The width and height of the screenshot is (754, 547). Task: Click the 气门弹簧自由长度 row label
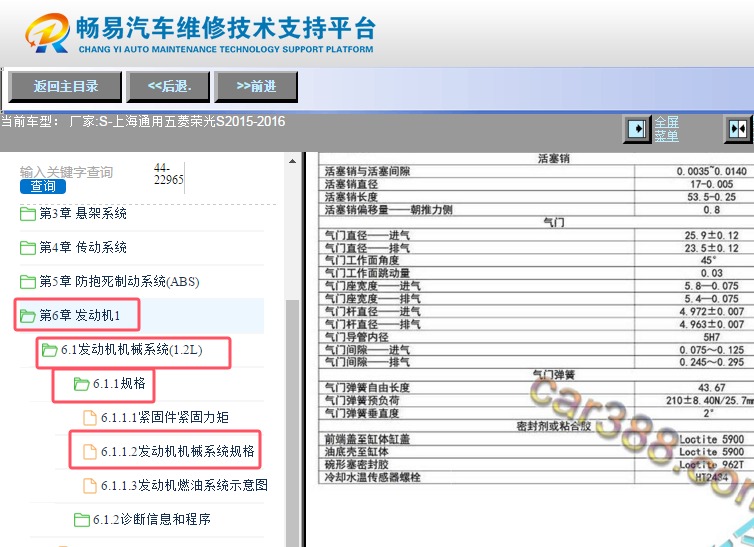coord(367,387)
